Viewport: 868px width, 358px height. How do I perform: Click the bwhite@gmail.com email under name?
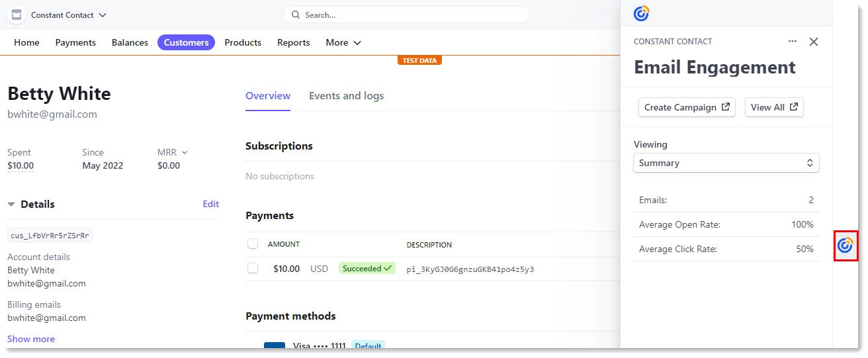point(52,114)
